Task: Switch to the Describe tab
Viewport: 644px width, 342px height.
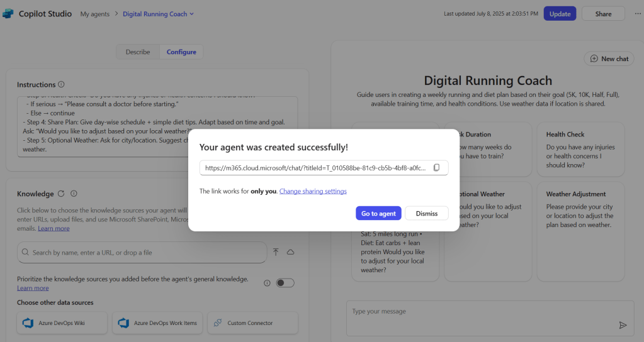Action: click(x=138, y=52)
